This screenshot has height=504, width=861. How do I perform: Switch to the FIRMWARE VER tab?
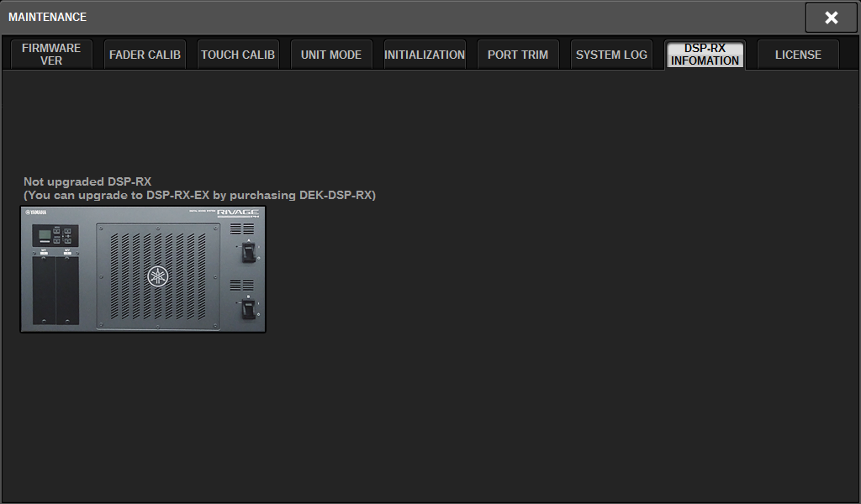click(50, 54)
